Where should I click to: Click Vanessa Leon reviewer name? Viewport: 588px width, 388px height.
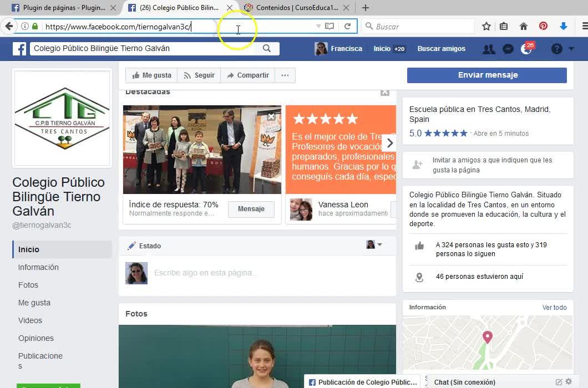(343, 205)
